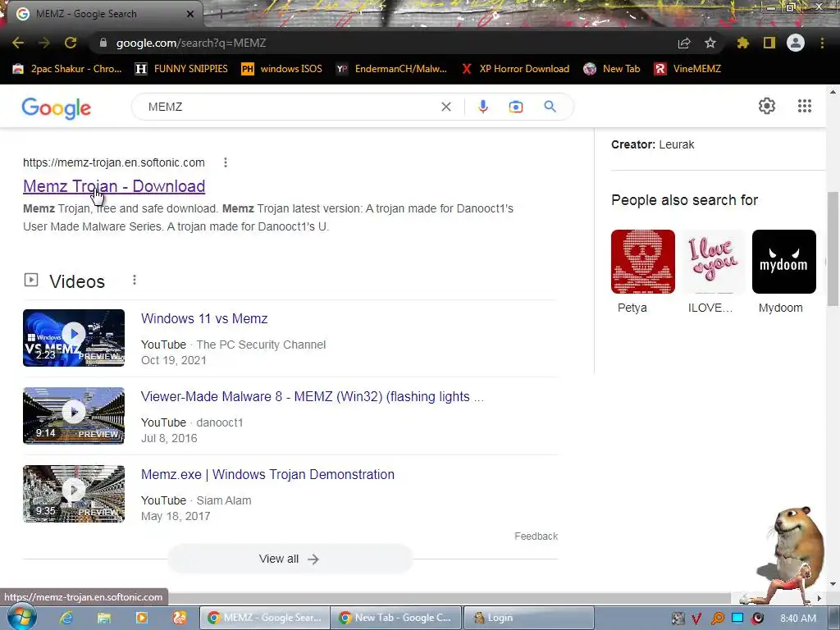Expand all videos with View all
This screenshot has height=630, width=840.
290,559
